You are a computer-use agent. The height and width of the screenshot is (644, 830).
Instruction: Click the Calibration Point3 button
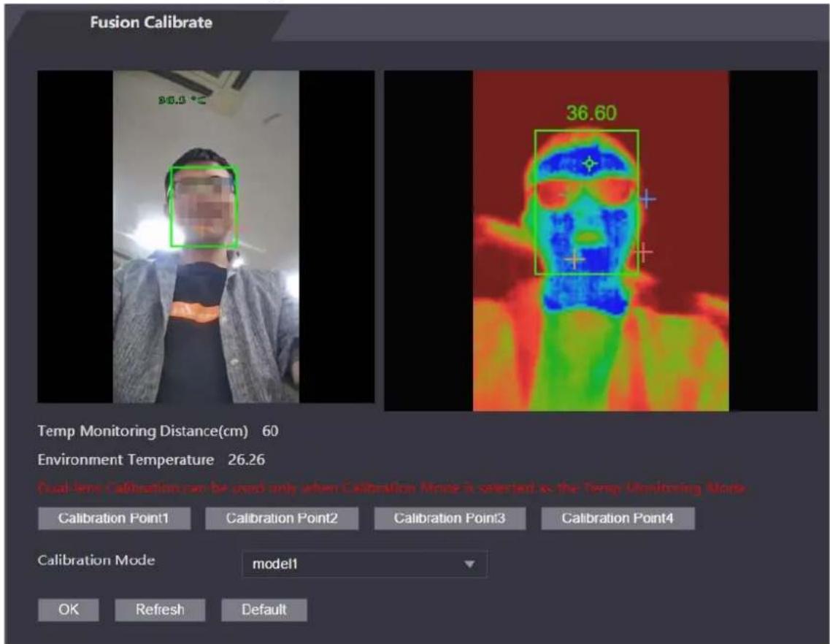click(x=450, y=518)
